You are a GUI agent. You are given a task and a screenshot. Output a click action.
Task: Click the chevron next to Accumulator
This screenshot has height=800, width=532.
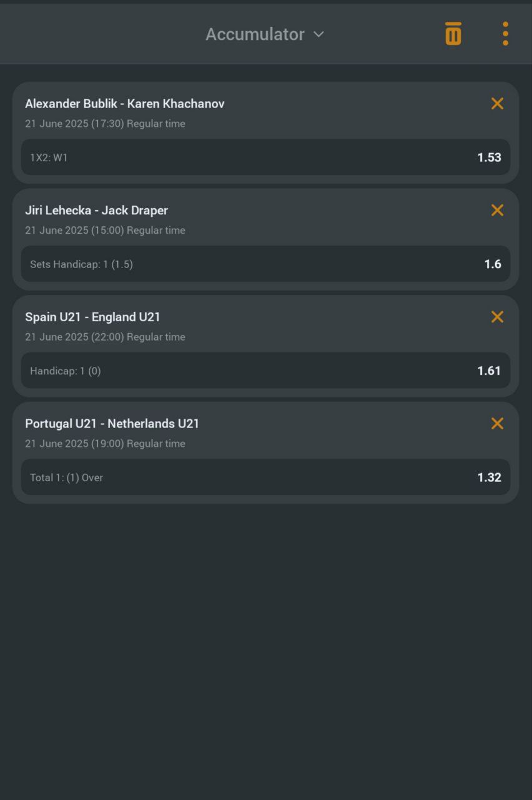click(319, 34)
